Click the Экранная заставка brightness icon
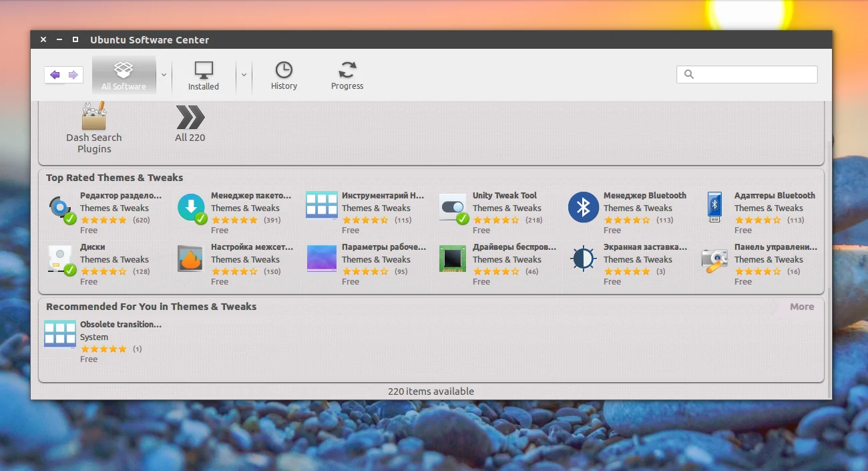The image size is (868, 471). (584, 259)
